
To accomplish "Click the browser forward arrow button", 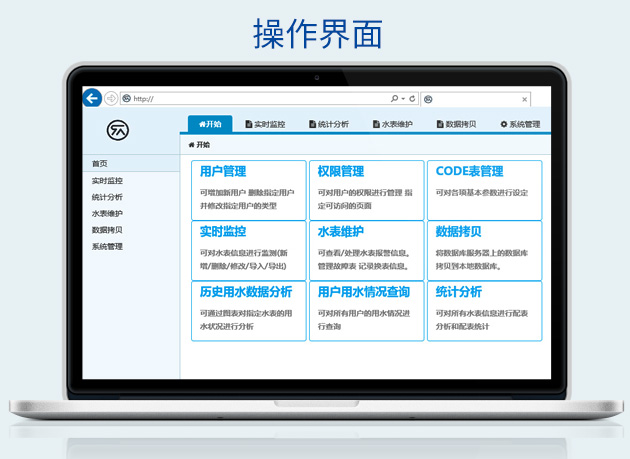I will coord(110,98).
